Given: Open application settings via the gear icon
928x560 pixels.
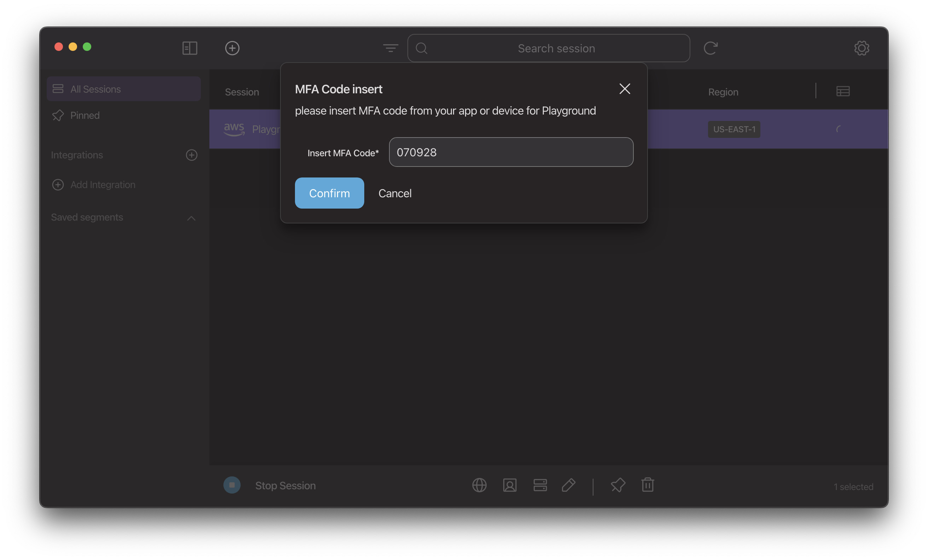Looking at the screenshot, I should pyautogui.click(x=862, y=48).
